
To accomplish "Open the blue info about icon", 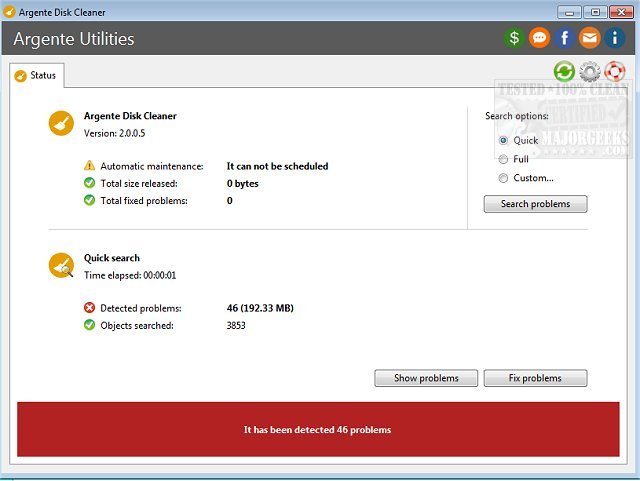I will point(615,38).
